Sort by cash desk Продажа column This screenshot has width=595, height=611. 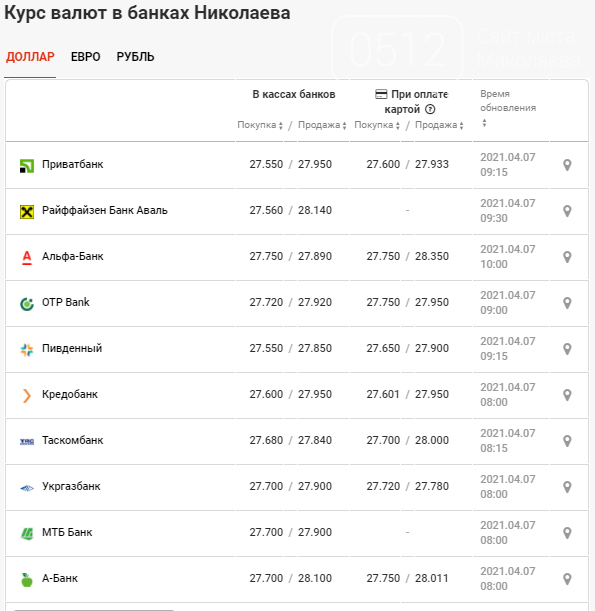(x=322, y=125)
